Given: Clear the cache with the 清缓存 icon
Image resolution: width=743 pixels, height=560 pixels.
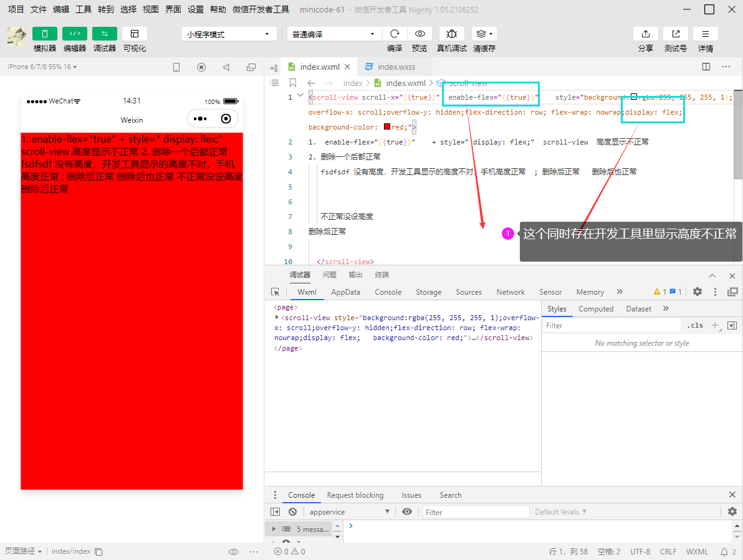Looking at the screenshot, I should 482,33.
